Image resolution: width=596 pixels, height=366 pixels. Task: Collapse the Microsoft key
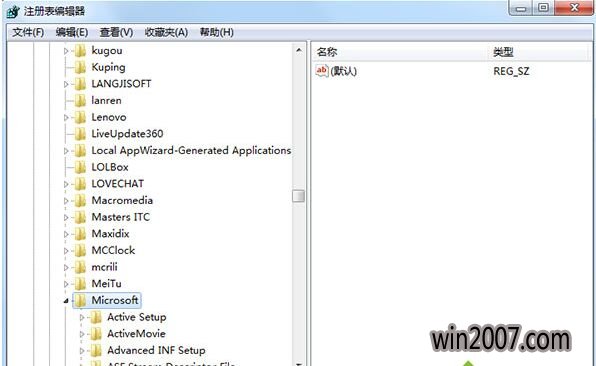tap(66, 301)
